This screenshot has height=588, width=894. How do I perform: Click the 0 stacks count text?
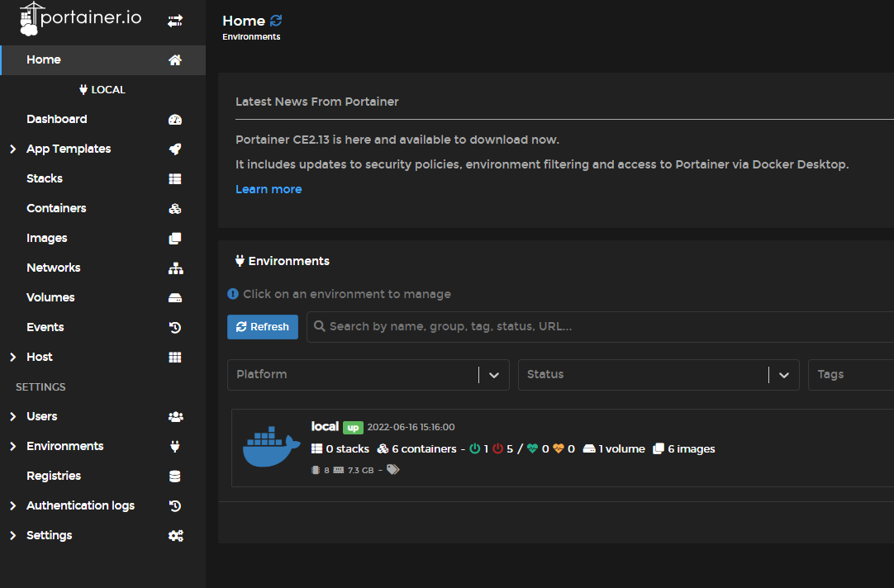tap(348, 449)
